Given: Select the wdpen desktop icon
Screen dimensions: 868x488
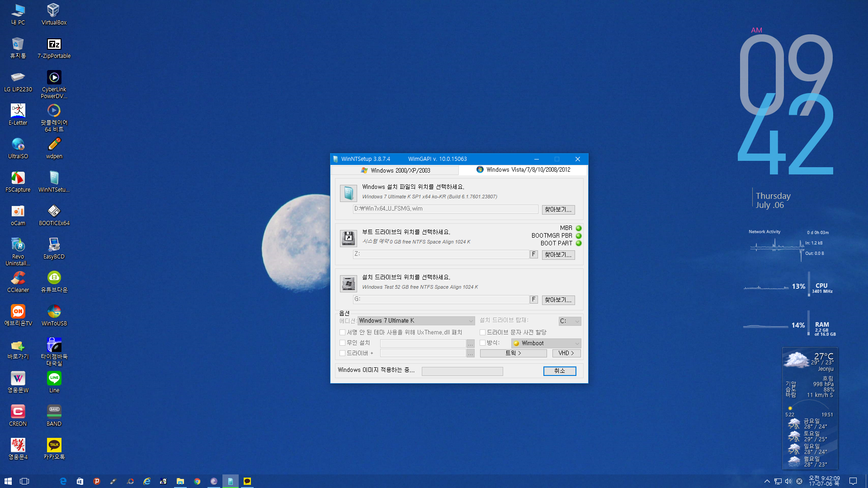Looking at the screenshot, I should 54,148.
